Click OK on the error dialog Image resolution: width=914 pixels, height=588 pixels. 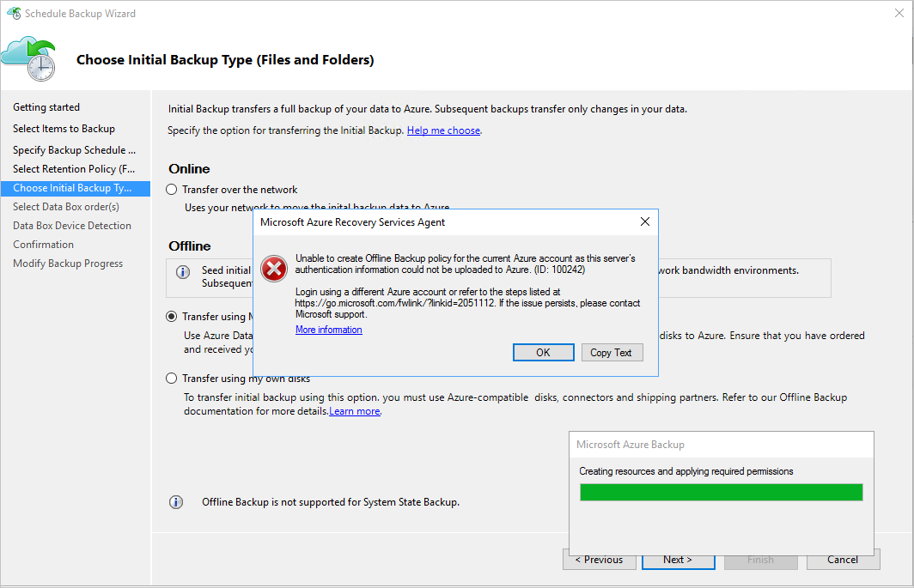click(543, 352)
